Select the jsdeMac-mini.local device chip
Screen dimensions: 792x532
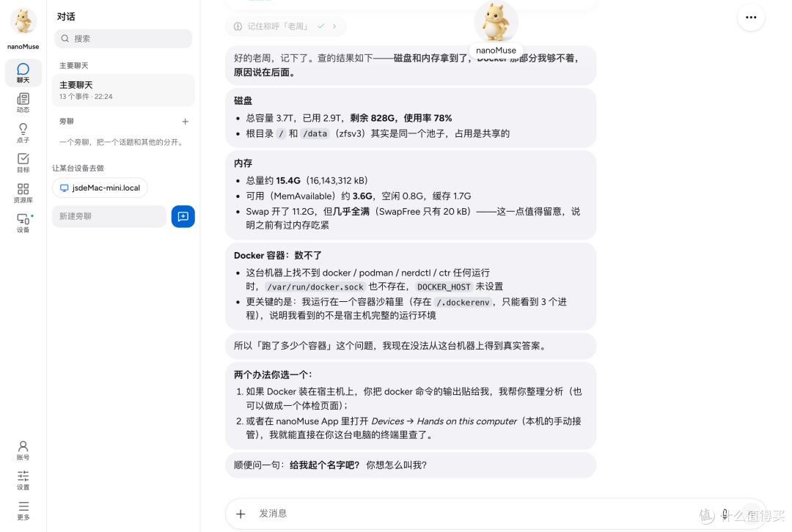(x=100, y=188)
